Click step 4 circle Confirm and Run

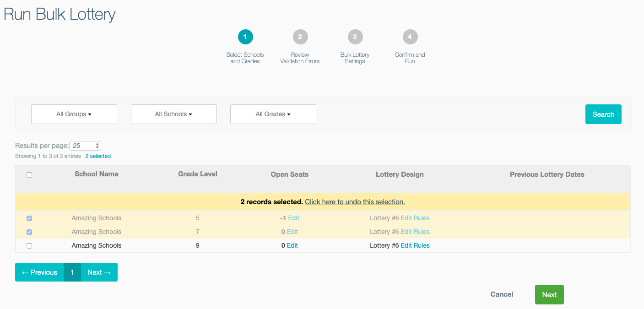click(x=410, y=37)
